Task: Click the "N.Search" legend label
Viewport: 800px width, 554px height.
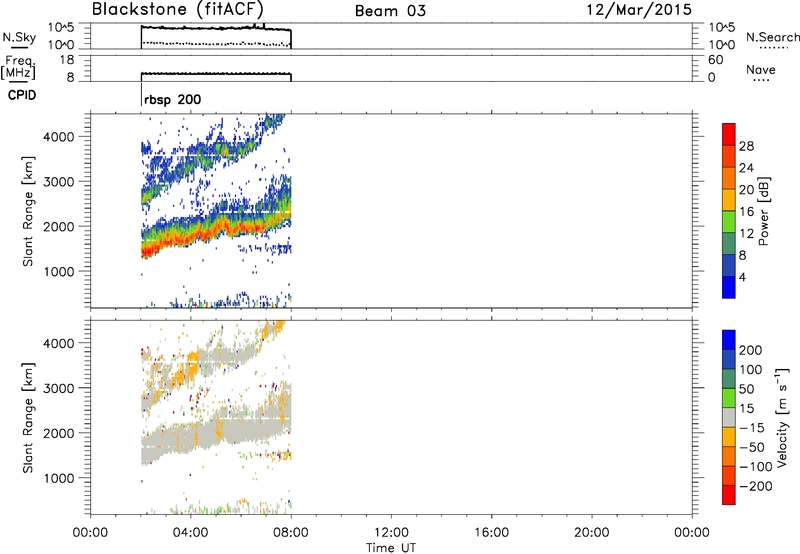Action: tap(773, 37)
